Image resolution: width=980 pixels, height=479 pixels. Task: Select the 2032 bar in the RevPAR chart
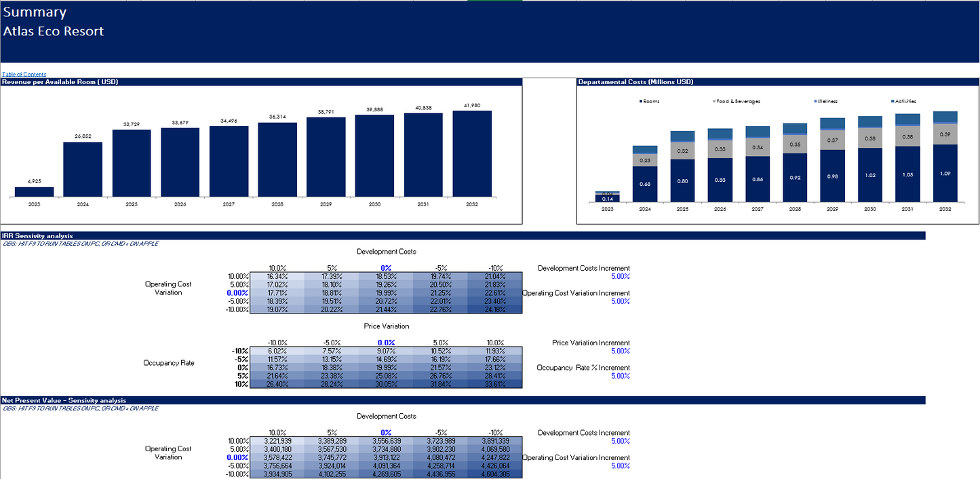pos(472,154)
